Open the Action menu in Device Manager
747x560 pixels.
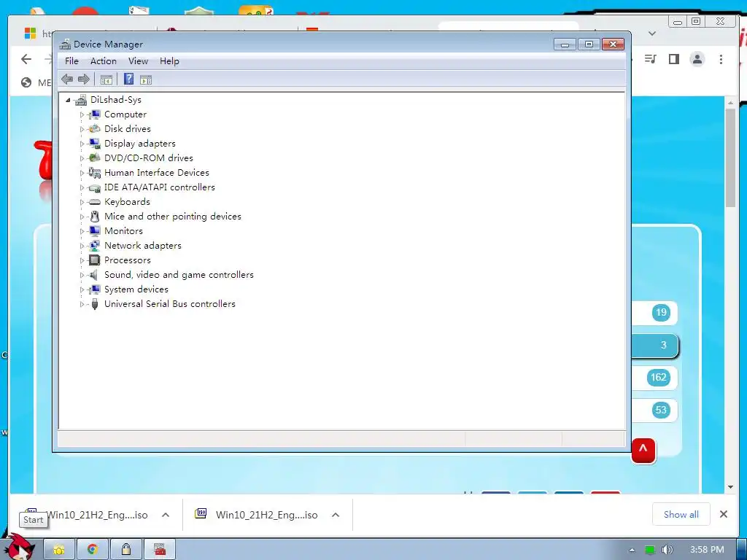point(104,61)
